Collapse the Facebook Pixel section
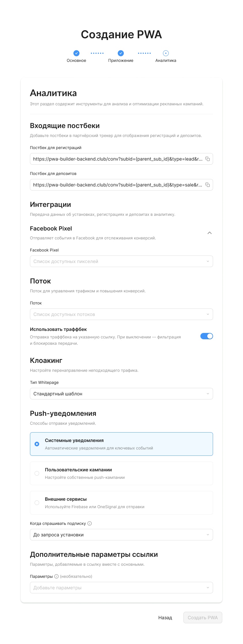The image size is (243, 644). [x=210, y=233]
